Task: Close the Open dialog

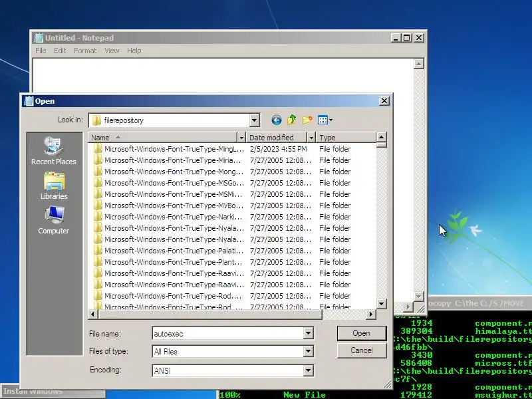Action: [x=384, y=101]
